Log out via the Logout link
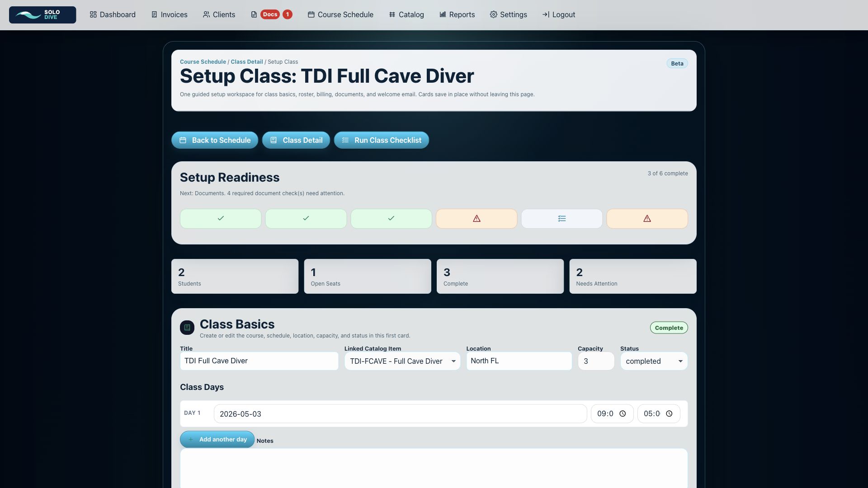The image size is (868, 488). click(x=558, y=15)
